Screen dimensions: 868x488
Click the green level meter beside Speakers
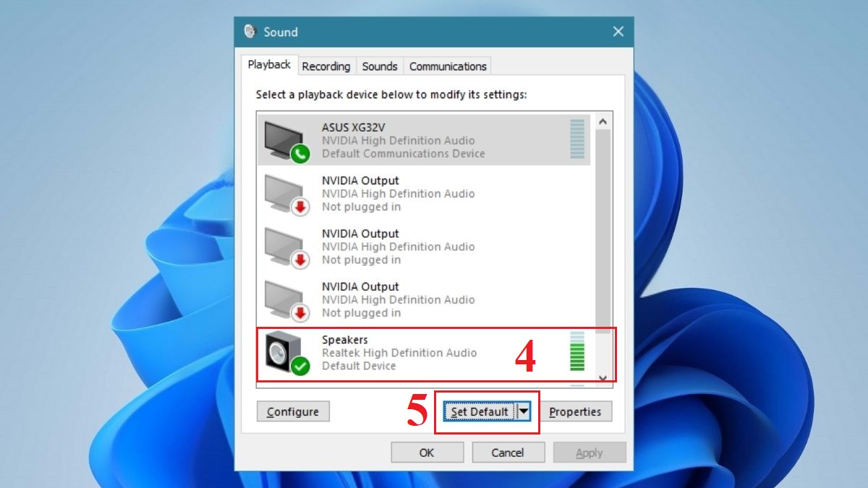click(x=577, y=351)
